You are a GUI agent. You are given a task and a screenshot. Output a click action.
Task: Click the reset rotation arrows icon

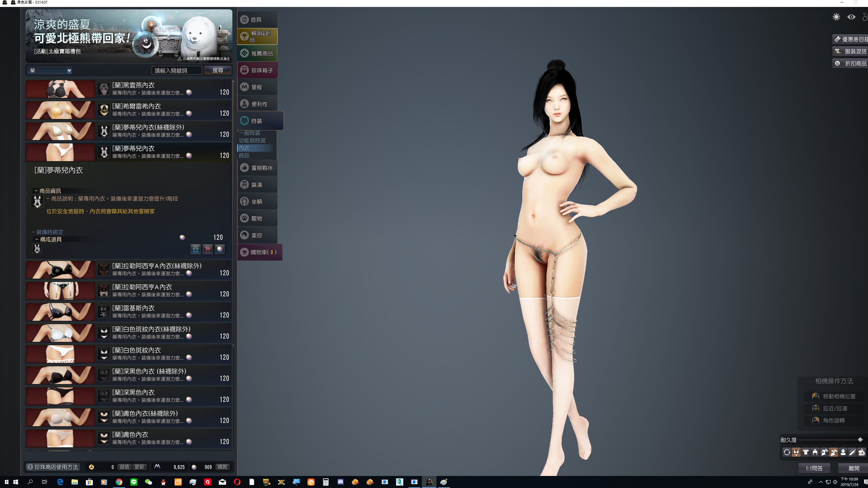(787, 452)
